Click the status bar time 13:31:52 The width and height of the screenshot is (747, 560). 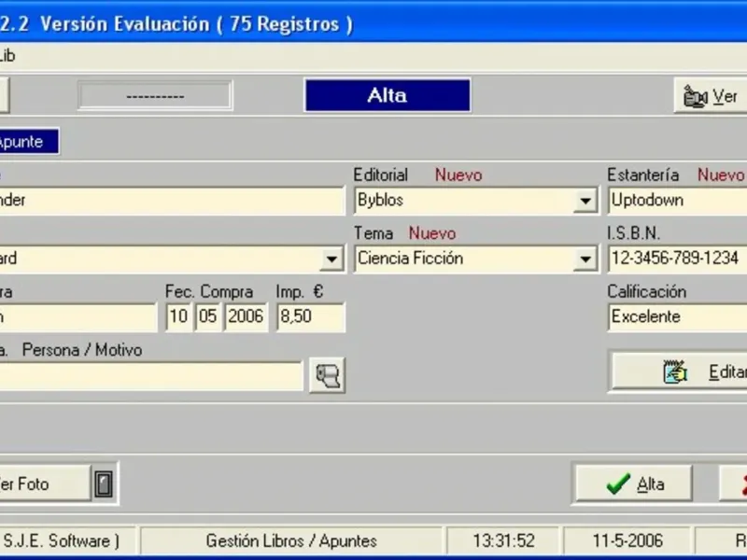[x=503, y=541]
